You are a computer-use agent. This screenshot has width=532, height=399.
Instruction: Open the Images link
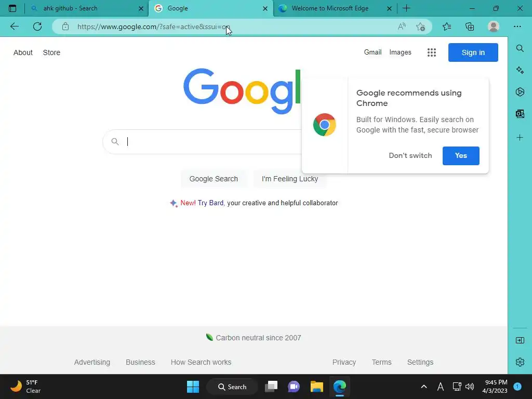tap(400, 52)
